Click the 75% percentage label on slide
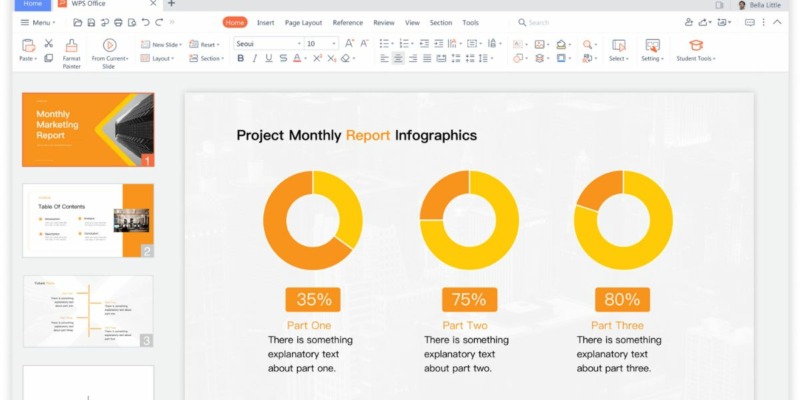Viewport: 800px width, 400px height. (x=469, y=299)
